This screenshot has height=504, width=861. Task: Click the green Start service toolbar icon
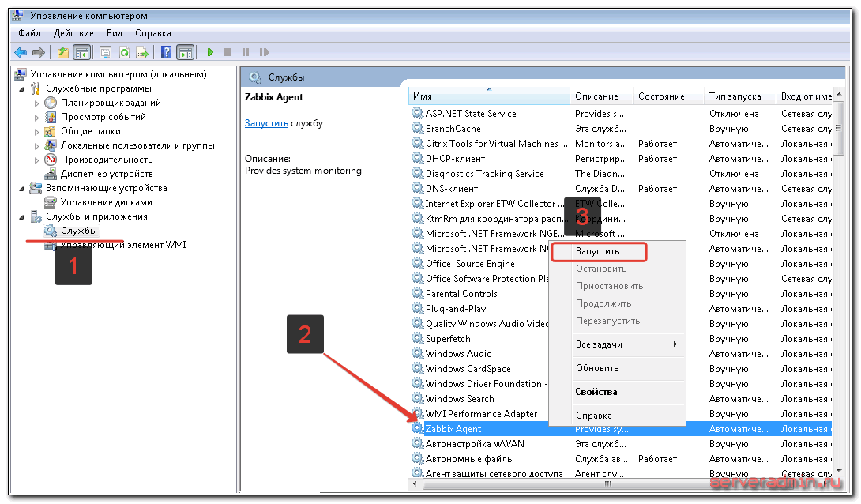(210, 52)
